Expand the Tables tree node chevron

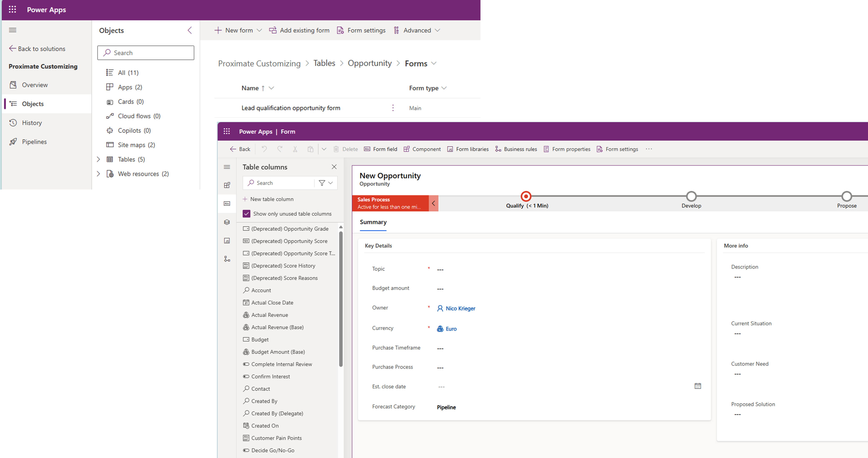pyautogui.click(x=98, y=159)
